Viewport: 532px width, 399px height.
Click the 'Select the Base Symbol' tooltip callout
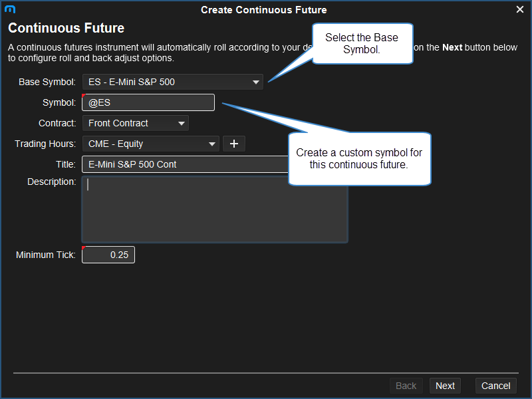pyautogui.click(x=362, y=44)
